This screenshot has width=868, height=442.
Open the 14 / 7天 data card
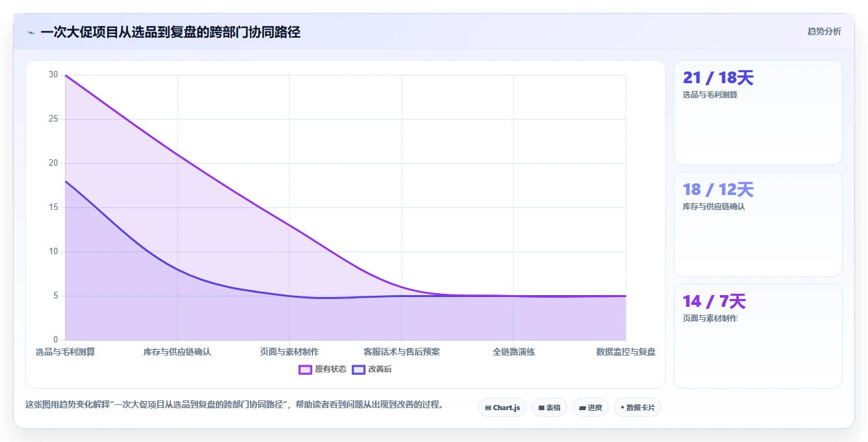click(758, 336)
